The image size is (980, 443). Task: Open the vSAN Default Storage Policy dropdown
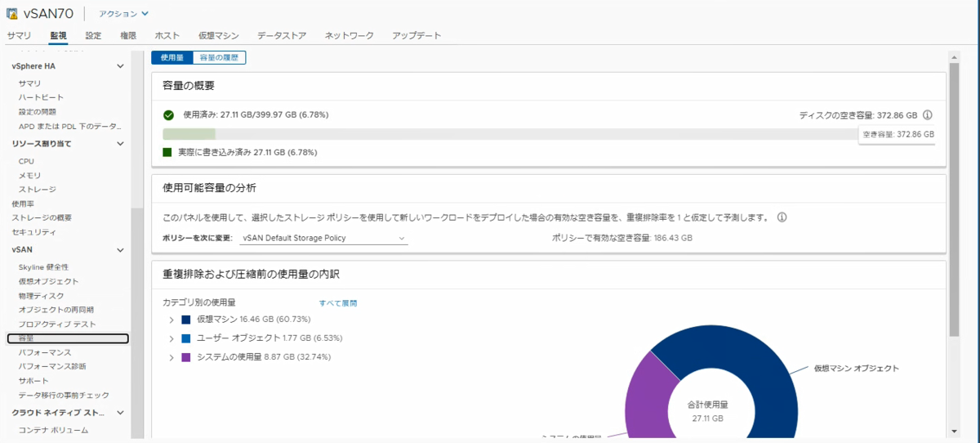323,238
